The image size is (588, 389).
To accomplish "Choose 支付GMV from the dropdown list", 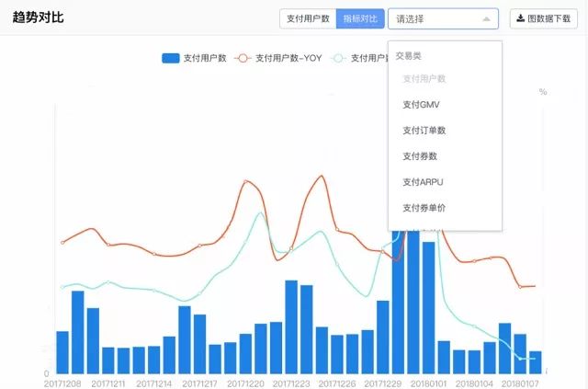I will pos(445,105).
